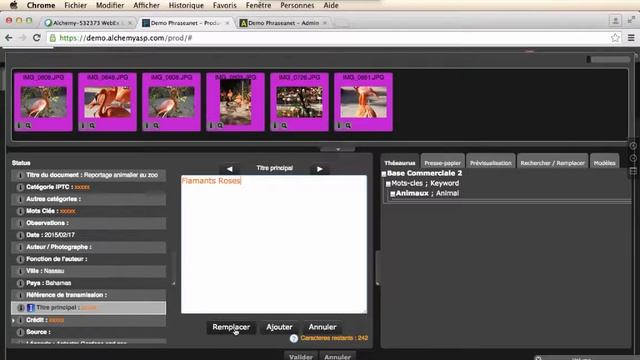Click the info icon beside Mots Clés
The width and height of the screenshot is (640, 360).
coord(20,211)
